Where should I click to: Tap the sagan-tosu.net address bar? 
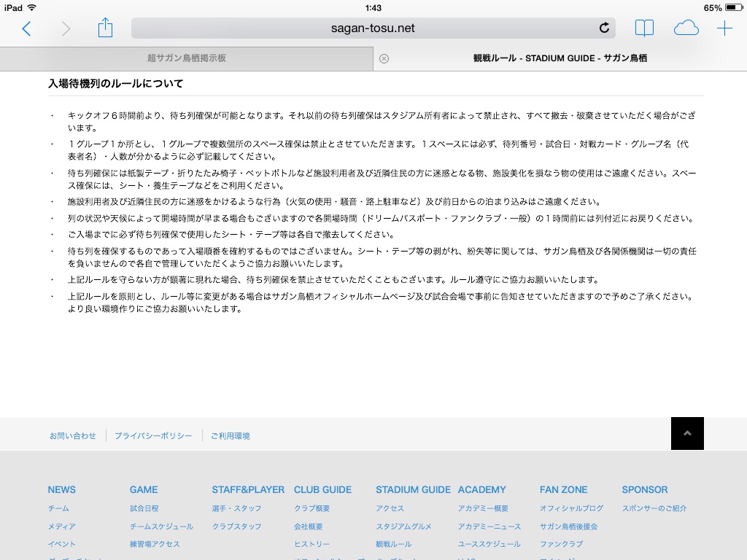(x=372, y=28)
